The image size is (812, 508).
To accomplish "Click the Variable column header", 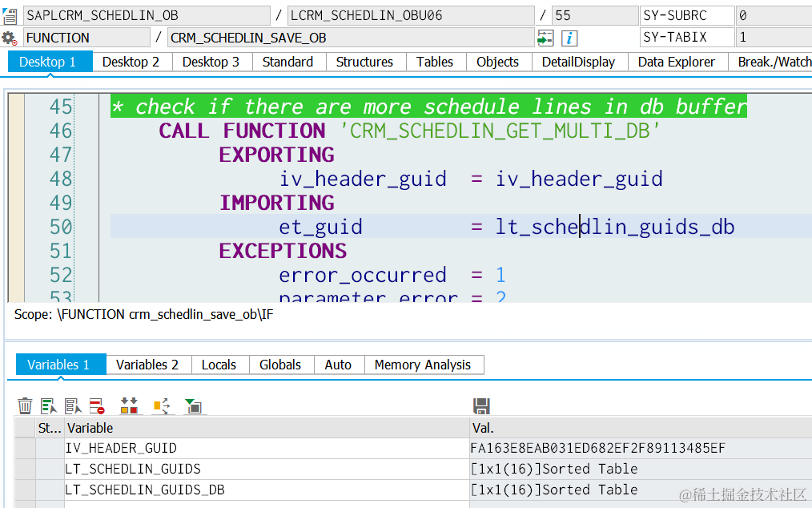I will 266,428.
